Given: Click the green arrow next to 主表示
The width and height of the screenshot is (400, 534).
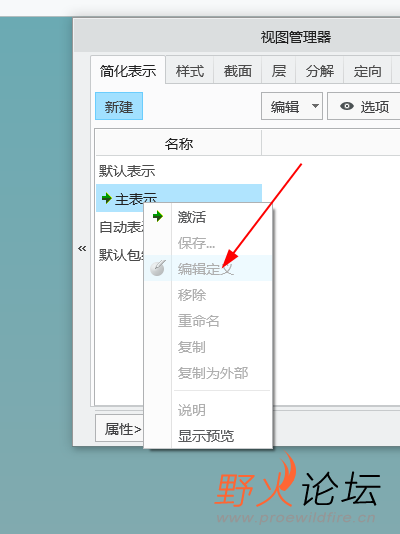Looking at the screenshot, I should tap(107, 198).
